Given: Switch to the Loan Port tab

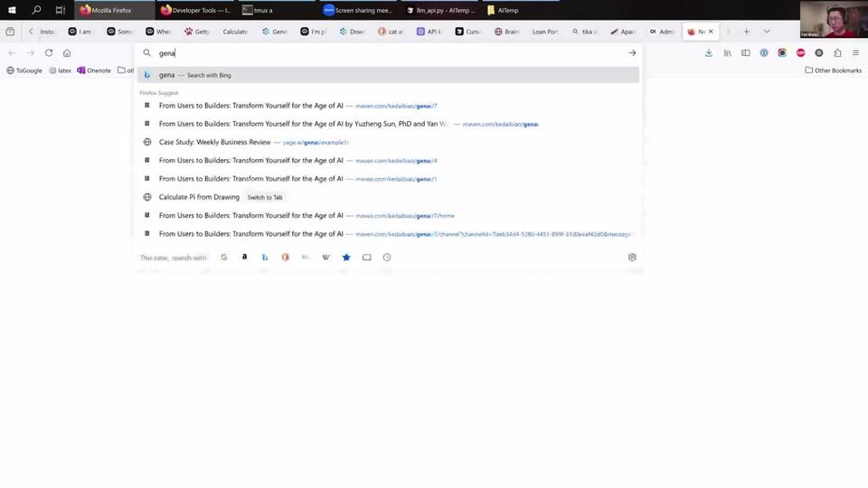Looking at the screenshot, I should click(544, 32).
